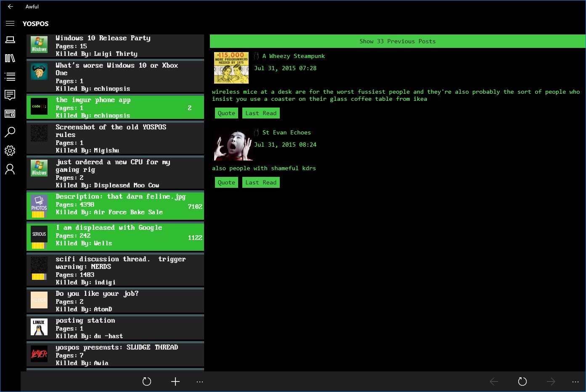Viewport: 586px width, 392px height.
Task: Click the back arrow in title bar
Action: 11,7
